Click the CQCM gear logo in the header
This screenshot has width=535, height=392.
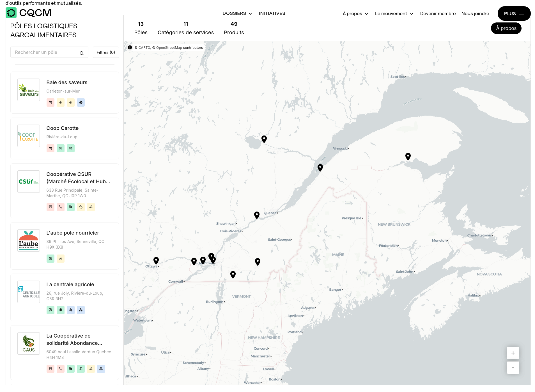coord(12,13)
